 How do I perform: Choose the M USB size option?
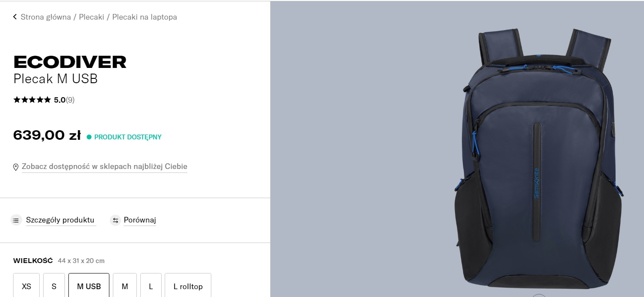pos(89,286)
